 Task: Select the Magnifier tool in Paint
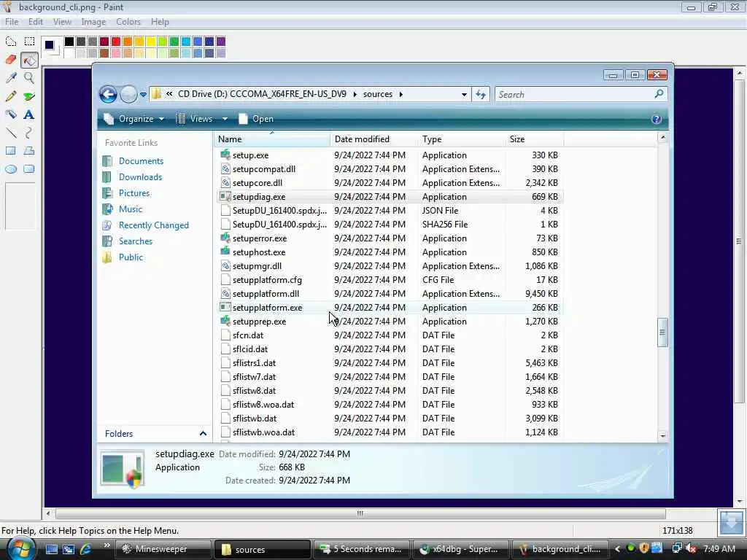29,78
